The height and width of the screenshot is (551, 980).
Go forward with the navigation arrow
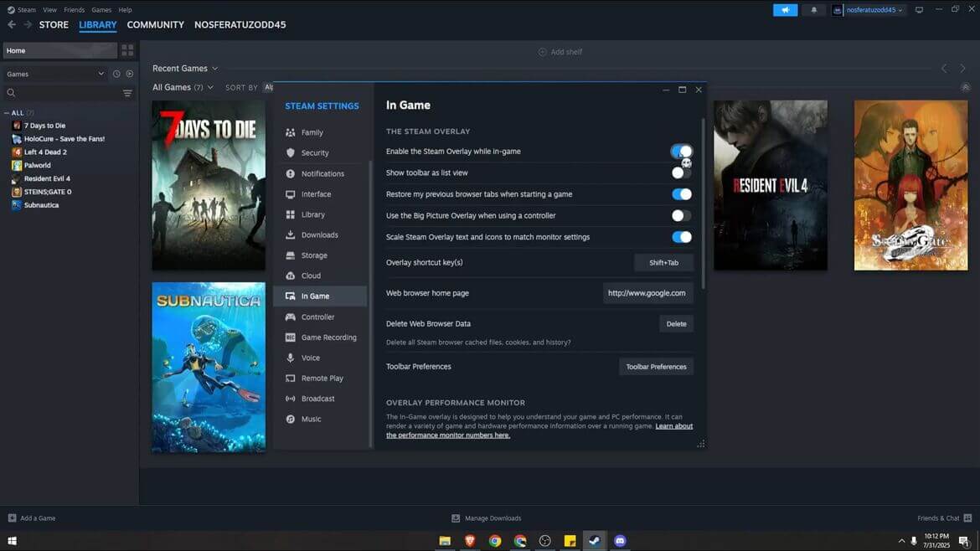tap(28, 24)
